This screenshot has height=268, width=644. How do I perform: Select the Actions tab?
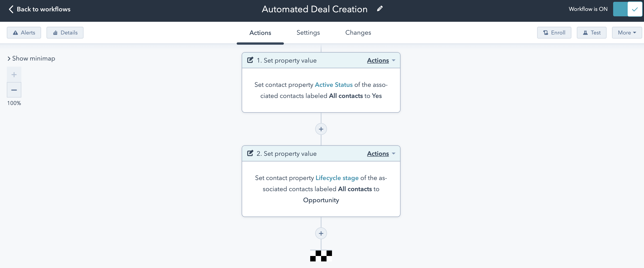(261, 32)
